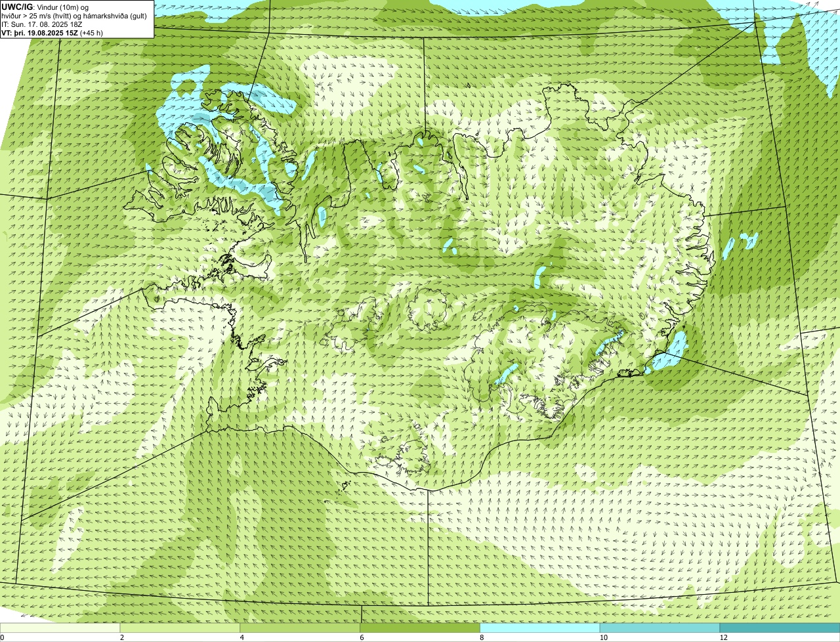Image resolution: width=840 pixels, height=642 pixels.
Task: Click the 'IT: Sun. 17. 08. 2025 18Z' line
Action: click(42, 24)
